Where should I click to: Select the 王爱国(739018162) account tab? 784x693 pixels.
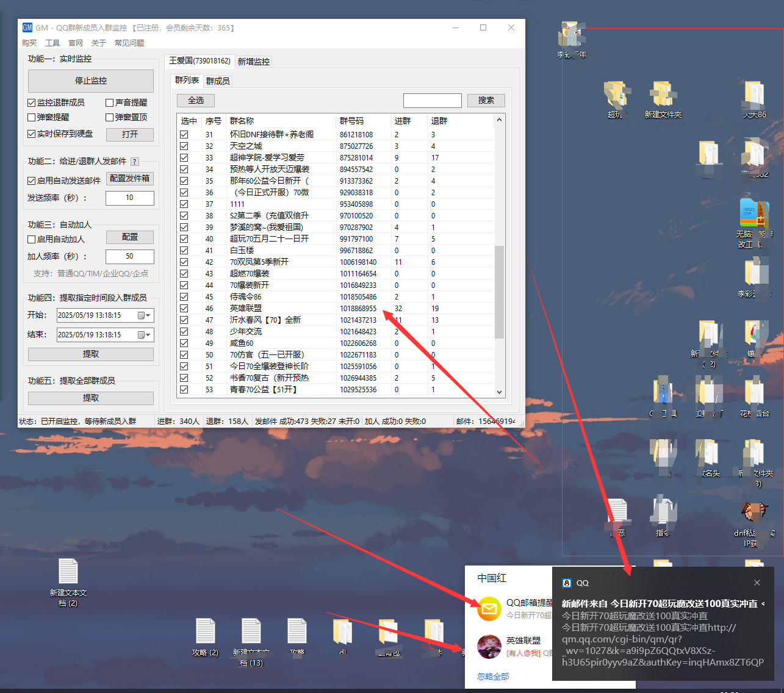[200, 60]
